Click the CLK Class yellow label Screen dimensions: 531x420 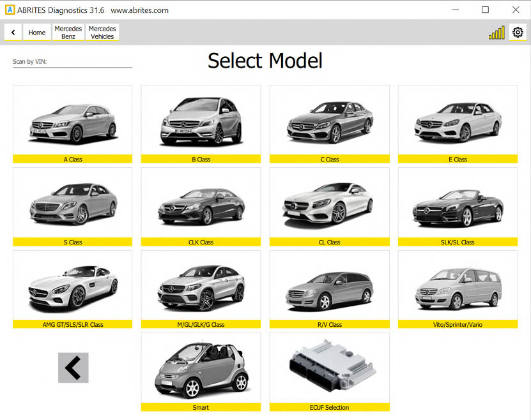pyautogui.click(x=201, y=242)
